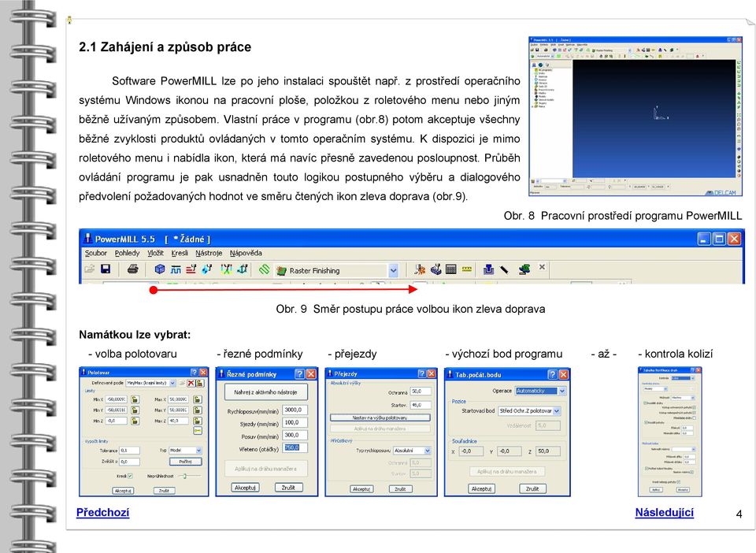Click the Open file icon in PowerMILL toolbar
Screen dimensions: 756x553
point(89,269)
